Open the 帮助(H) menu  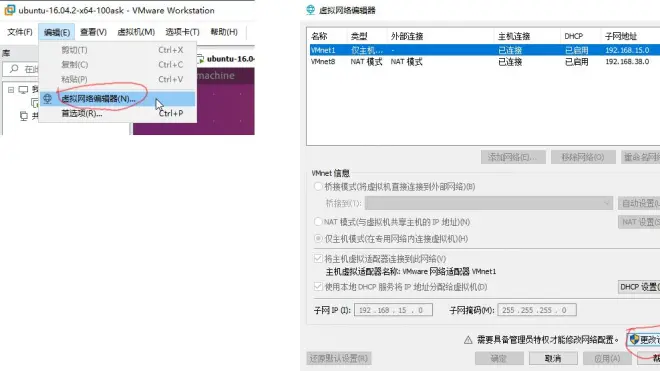(224, 32)
